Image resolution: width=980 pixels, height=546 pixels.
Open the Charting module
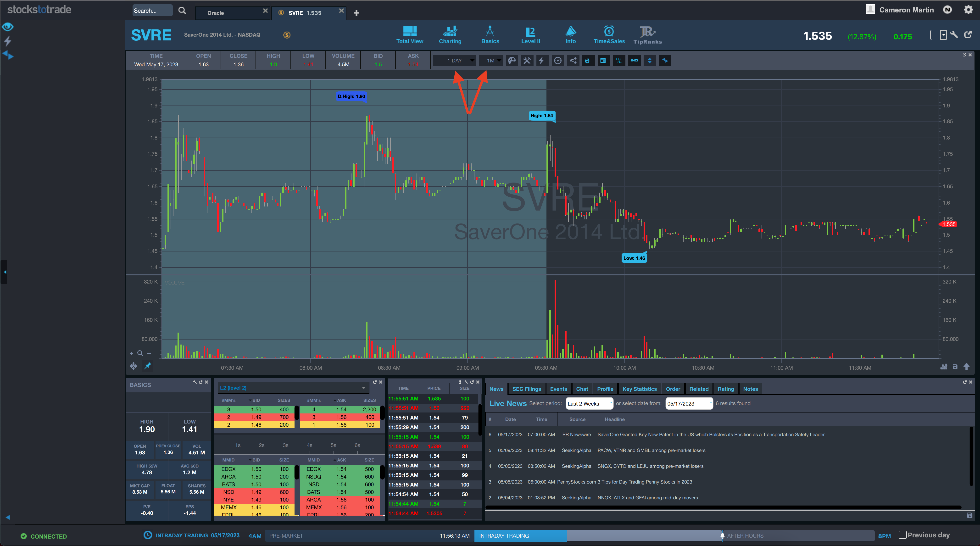pyautogui.click(x=450, y=35)
